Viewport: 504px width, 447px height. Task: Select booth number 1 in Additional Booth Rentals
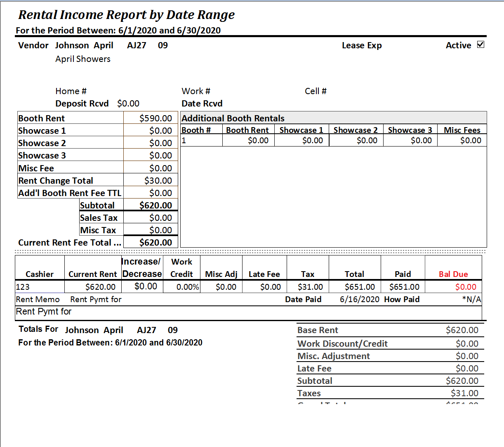coord(184,140)
